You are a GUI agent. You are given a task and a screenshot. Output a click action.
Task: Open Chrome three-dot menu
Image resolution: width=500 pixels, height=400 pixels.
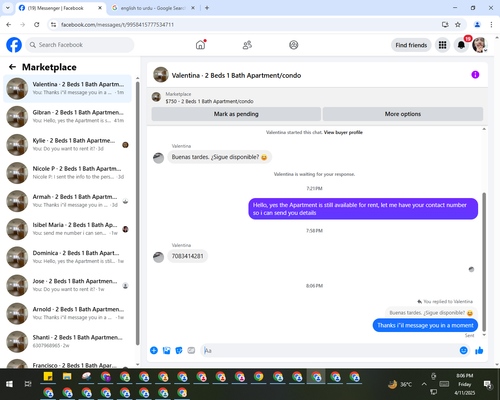[x=491, y=25]
